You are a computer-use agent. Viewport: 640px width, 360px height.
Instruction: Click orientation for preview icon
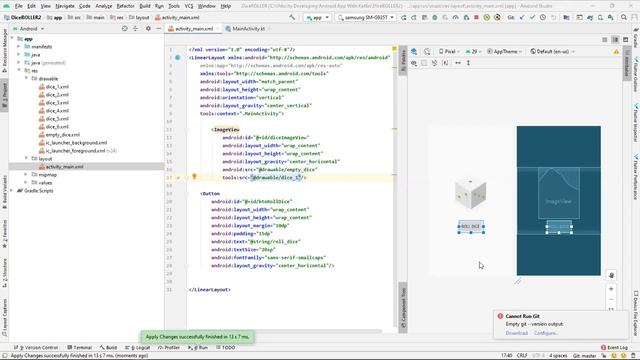tap(427, 51)
